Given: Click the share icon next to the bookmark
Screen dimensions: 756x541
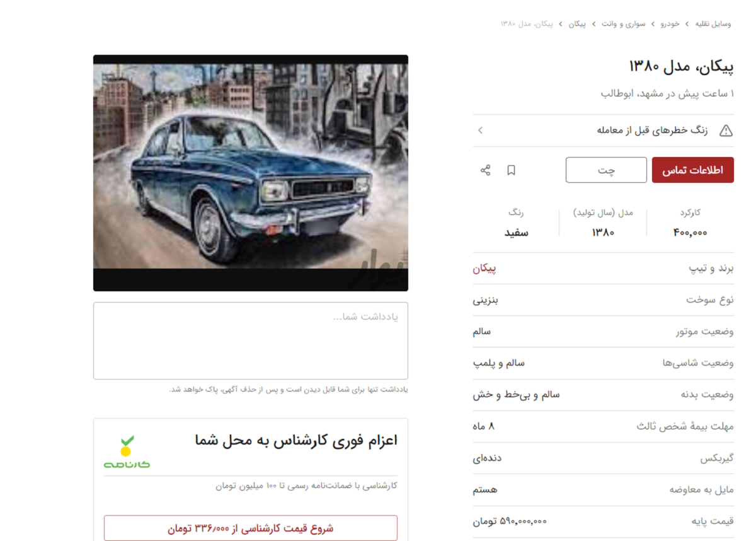Looking at the screenshot, I should pos(485,170).
